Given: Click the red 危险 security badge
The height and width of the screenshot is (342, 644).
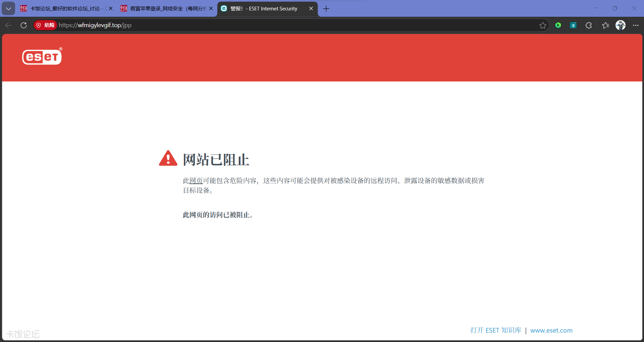Looking at the screenshot, I should point(45,25).
